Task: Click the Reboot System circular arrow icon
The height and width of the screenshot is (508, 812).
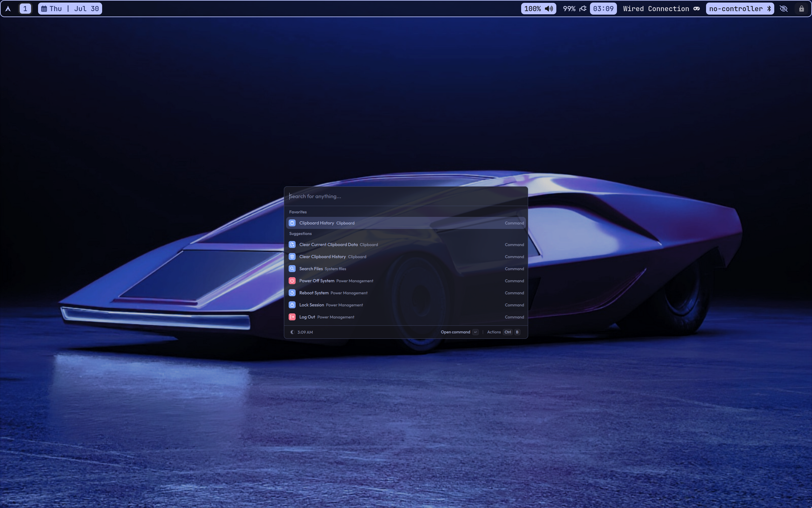Action: (x=292, y=293)
